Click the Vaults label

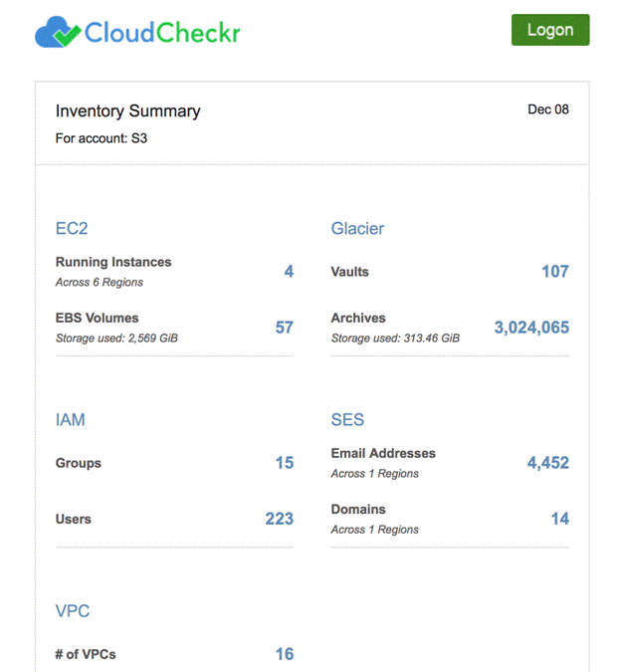coord(349,272)
